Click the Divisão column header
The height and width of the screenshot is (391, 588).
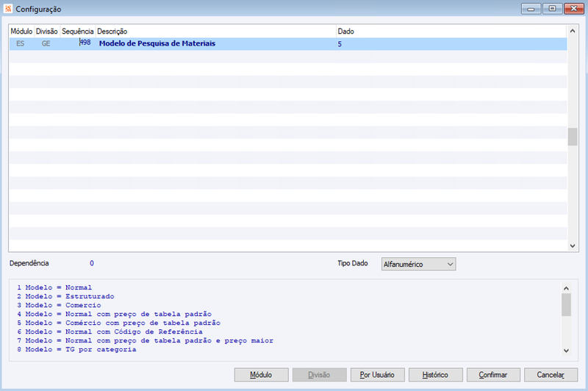(x=47, y=32)
